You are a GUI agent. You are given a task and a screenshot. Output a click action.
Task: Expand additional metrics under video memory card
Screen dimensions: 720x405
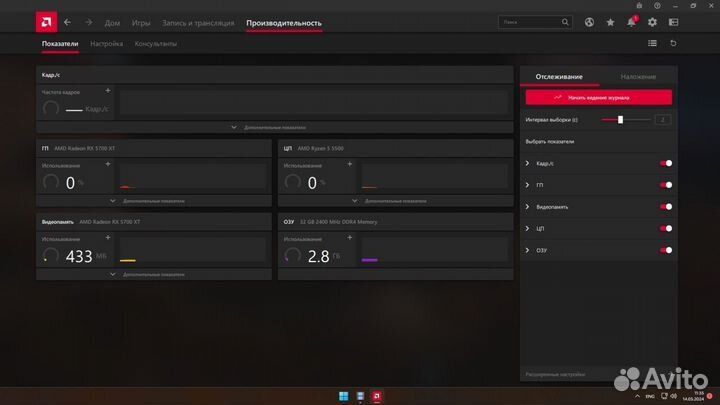[154, 274]
